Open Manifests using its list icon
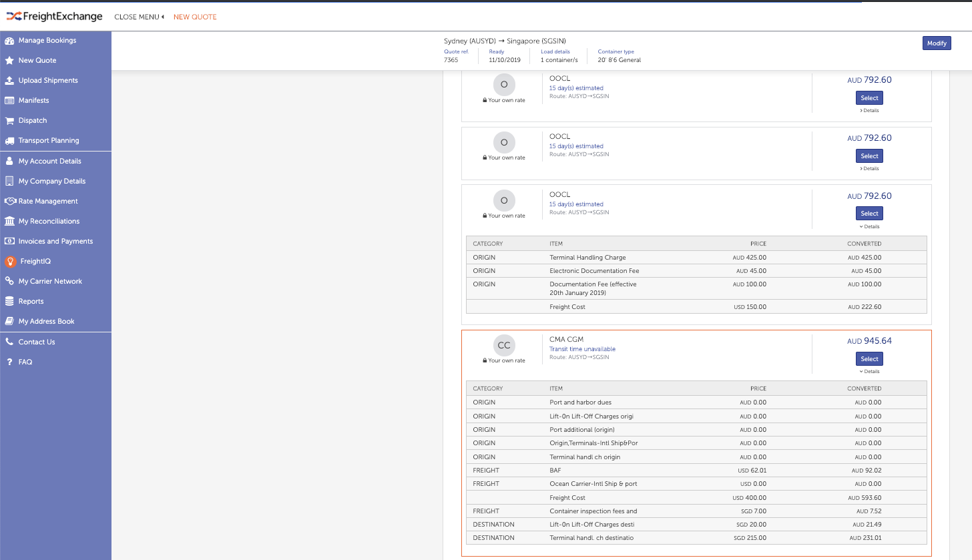Screen dimensions: 972x560 (x=9, y=101)
